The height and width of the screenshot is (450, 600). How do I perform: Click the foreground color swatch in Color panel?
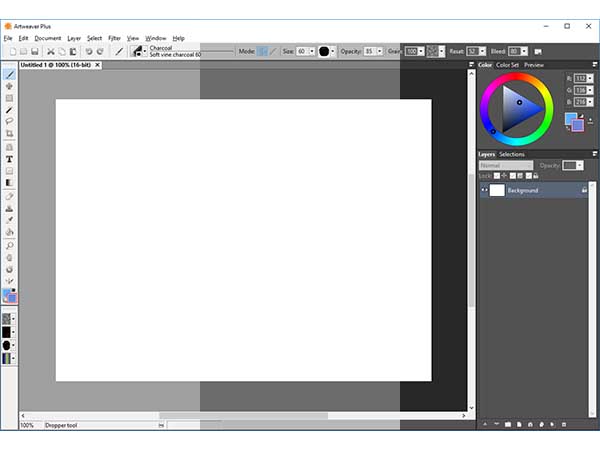572,119
